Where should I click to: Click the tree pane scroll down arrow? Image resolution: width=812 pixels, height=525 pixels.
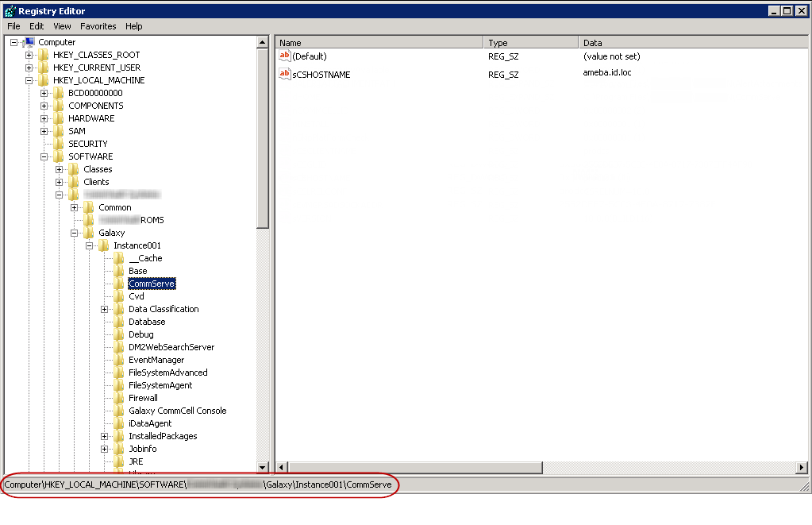tap(263, 468)
